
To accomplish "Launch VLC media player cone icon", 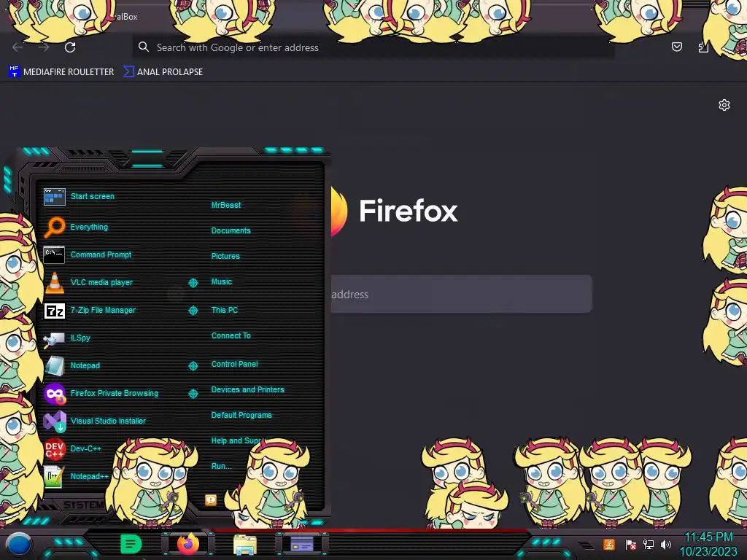I will pos(54,282).
